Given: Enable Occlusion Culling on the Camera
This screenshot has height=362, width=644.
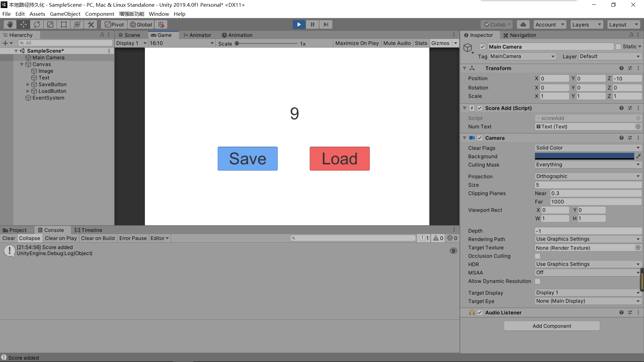Looking at the screenshot, I should click(x=537, y=256).
